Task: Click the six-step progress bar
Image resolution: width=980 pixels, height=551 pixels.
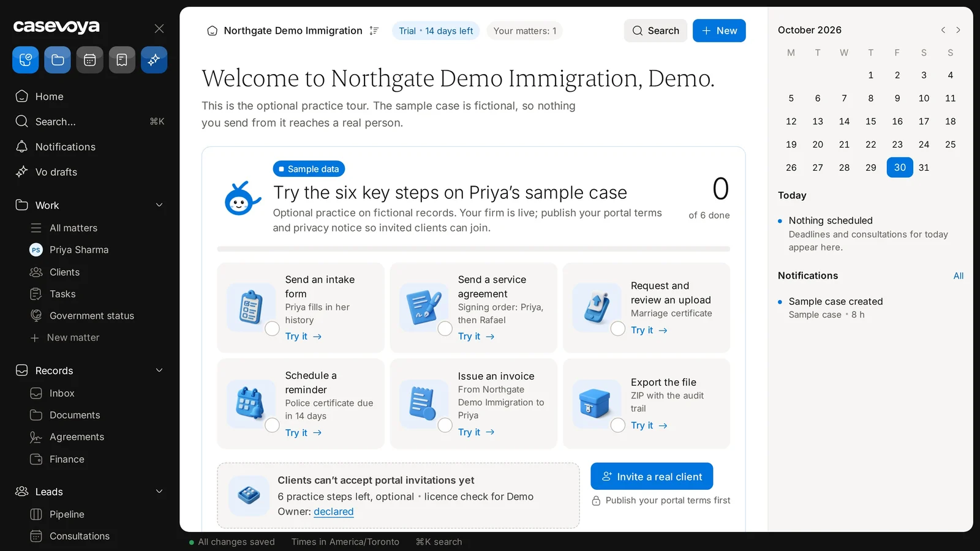Action: pos(473,249)
